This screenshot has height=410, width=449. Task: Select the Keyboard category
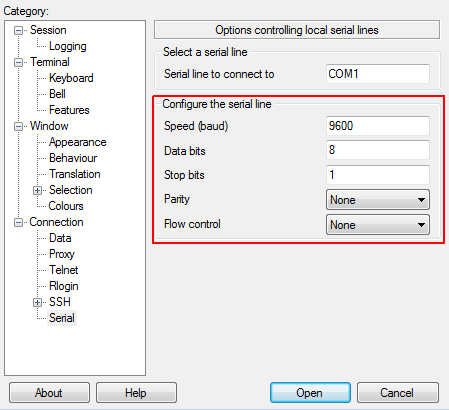pos(71,78)
